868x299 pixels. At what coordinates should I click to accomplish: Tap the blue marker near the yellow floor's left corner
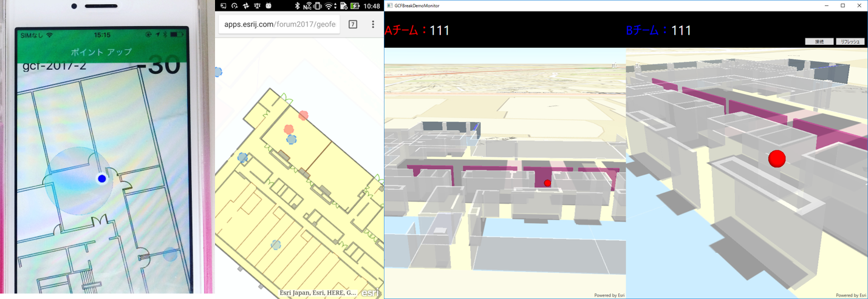tap(243, 158)
